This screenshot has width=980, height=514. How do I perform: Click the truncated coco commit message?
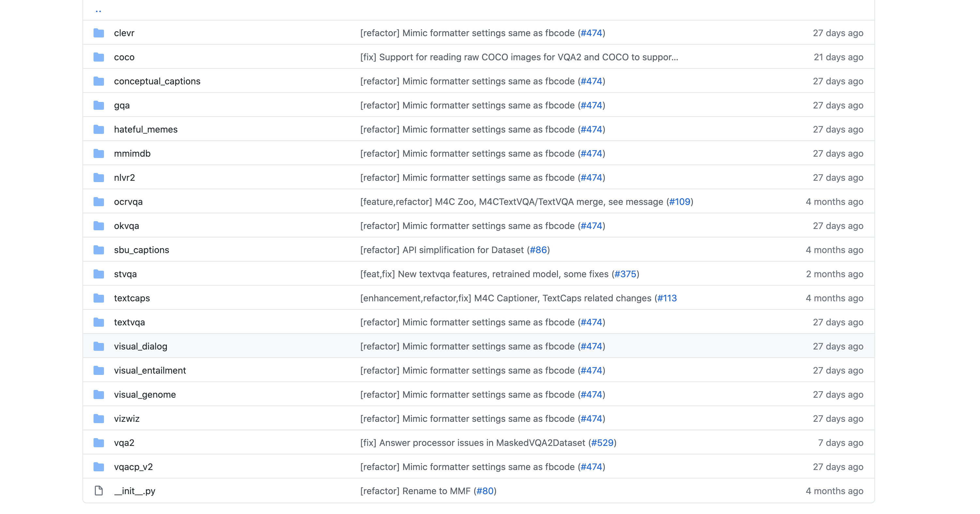click(x=519, y=57)
